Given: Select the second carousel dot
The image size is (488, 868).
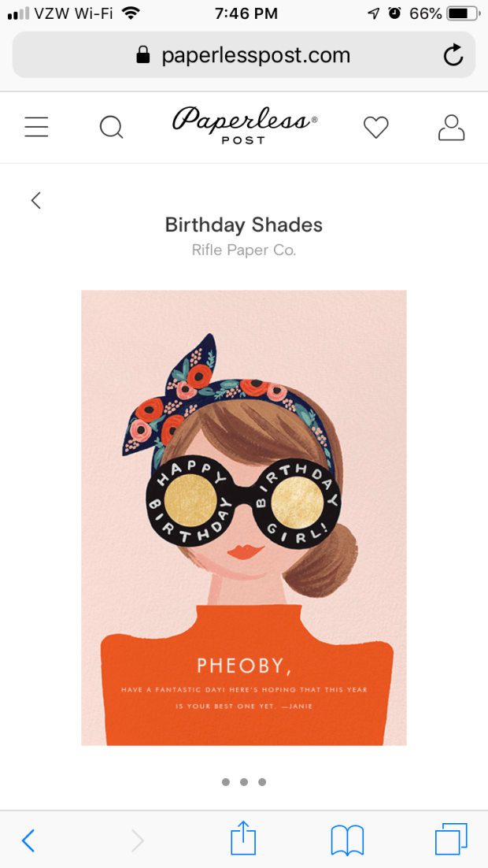Looking at the screenshot, I should 244,782.
